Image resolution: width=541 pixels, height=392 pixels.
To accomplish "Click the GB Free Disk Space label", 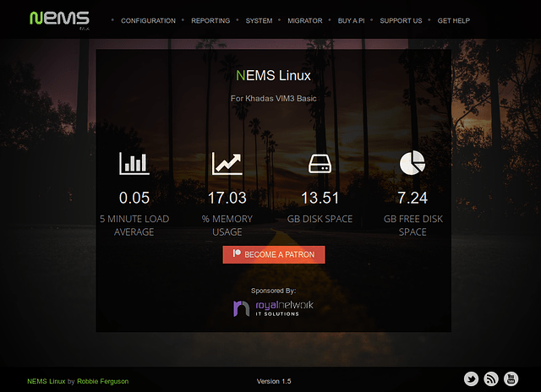I will point(413,226).
